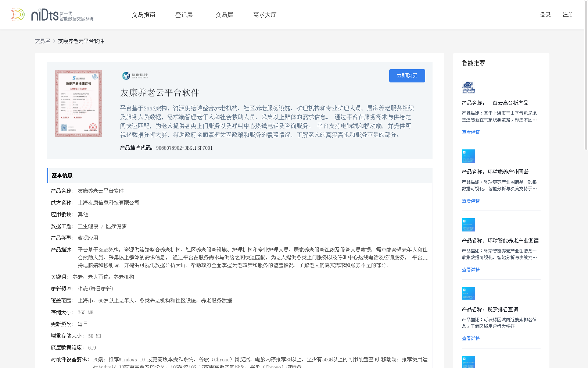View details for 搜索排名查询
The image size is (588, 368).
pos(471,339)
